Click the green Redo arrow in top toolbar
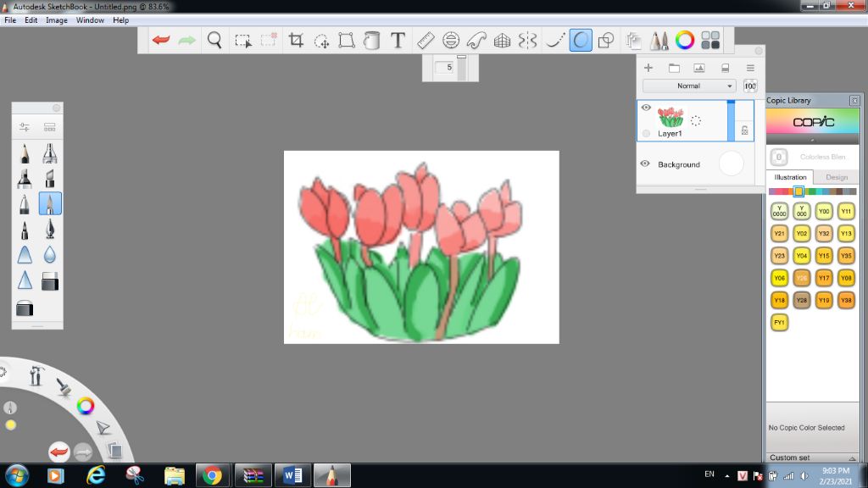 tap(187, 40)
